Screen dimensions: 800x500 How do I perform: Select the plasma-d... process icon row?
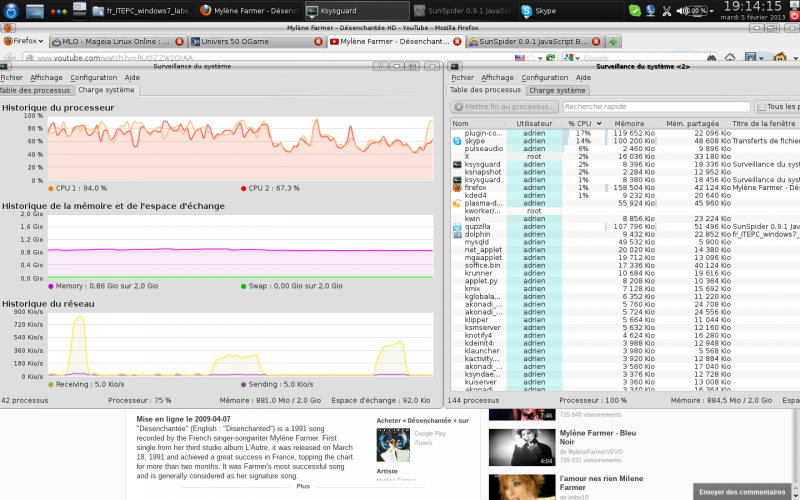457,203
